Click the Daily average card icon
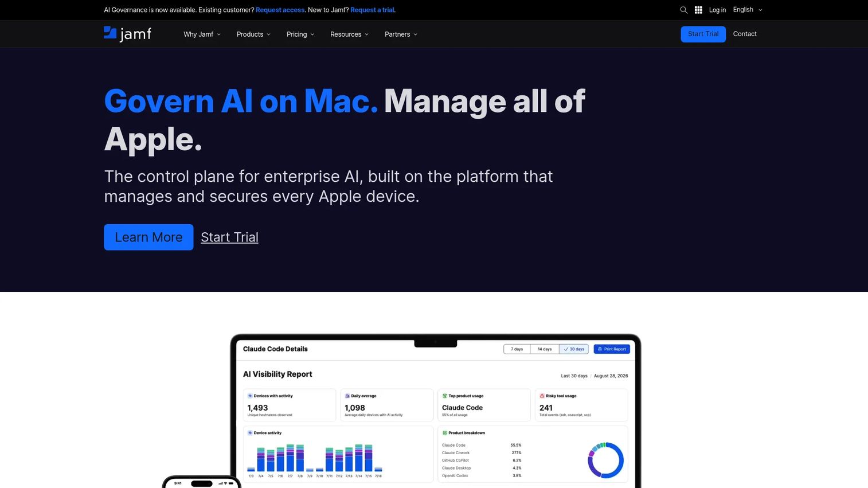 pyautogui.click(x=347, y=396)
